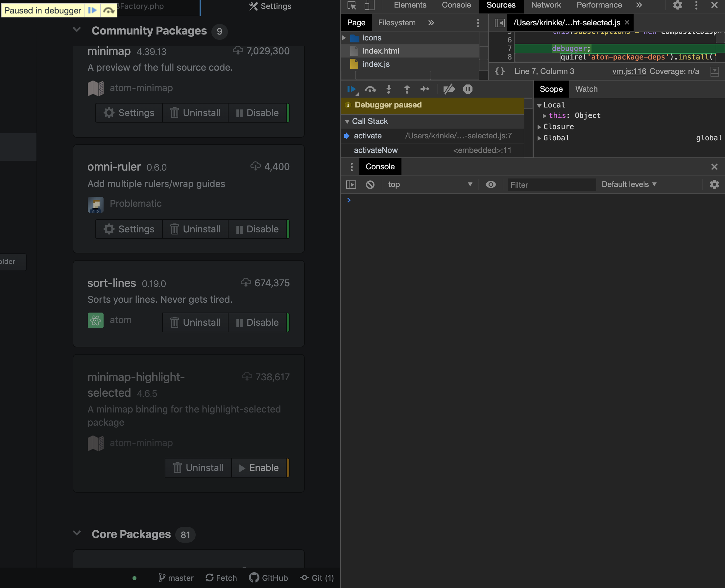Open console settings gear
725x588 pixels.
click(714, 185)
